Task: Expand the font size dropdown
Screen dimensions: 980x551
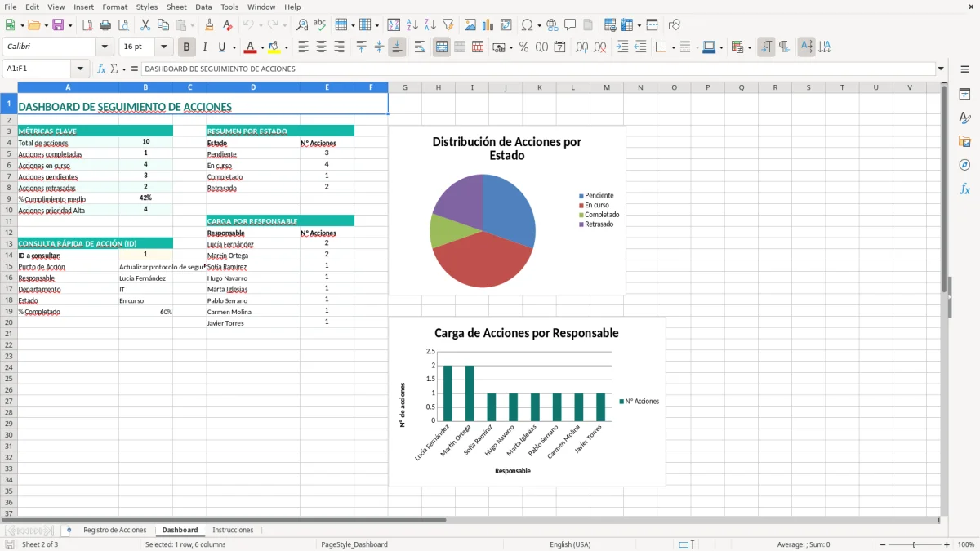Action: click(163, 47)
